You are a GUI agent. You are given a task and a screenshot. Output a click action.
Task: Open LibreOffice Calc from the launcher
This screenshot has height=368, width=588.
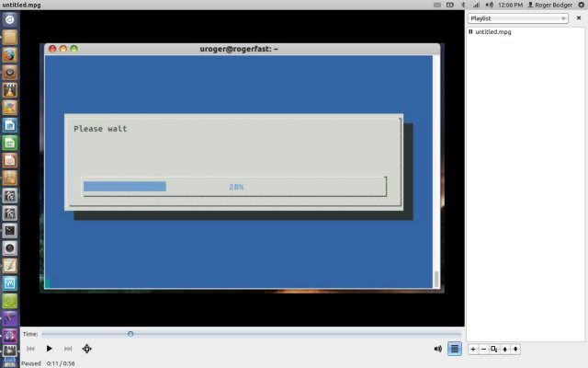(10, 143)
